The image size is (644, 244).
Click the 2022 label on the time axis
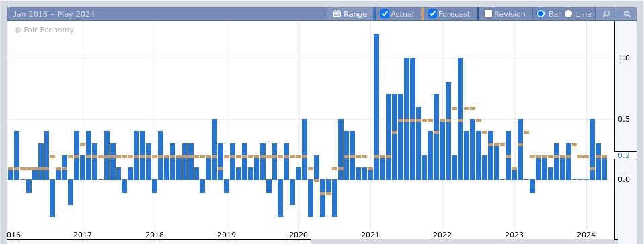[442, 235]
